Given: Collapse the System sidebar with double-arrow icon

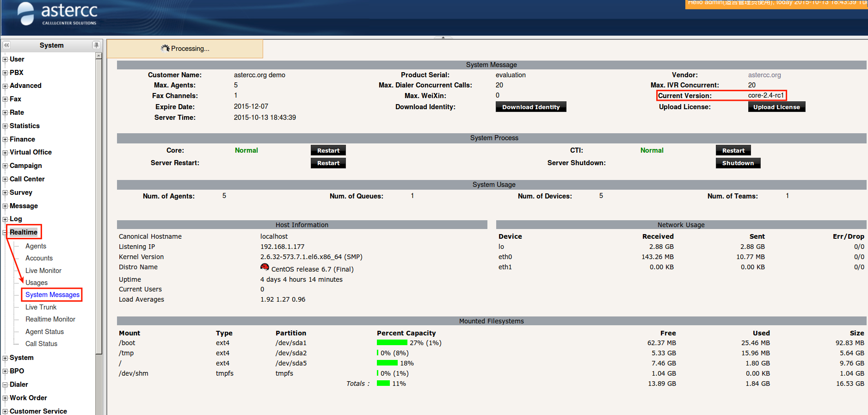Looking at the screenshot, I should point(6,45).
